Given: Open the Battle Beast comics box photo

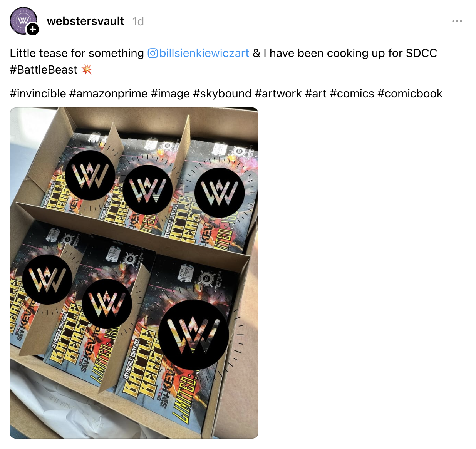Looking at the screenshot, I should [x=134, y=273].
